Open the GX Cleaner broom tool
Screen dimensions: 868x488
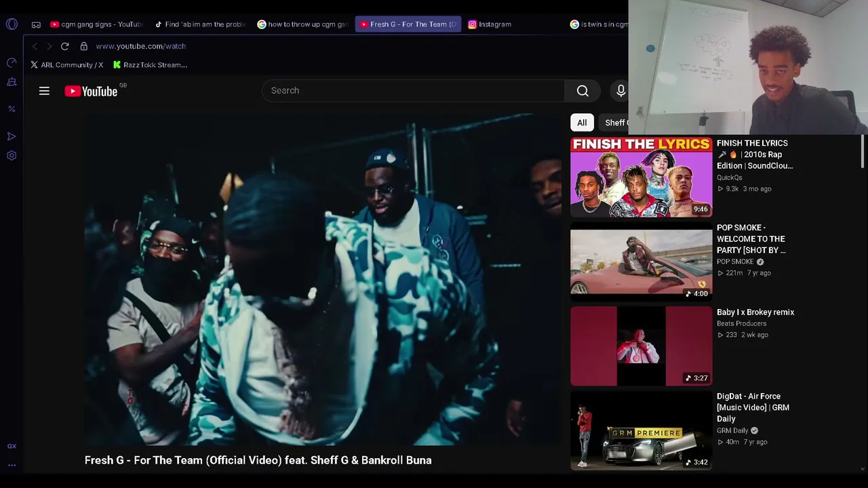pyautogui.click(x=12, y=82)
